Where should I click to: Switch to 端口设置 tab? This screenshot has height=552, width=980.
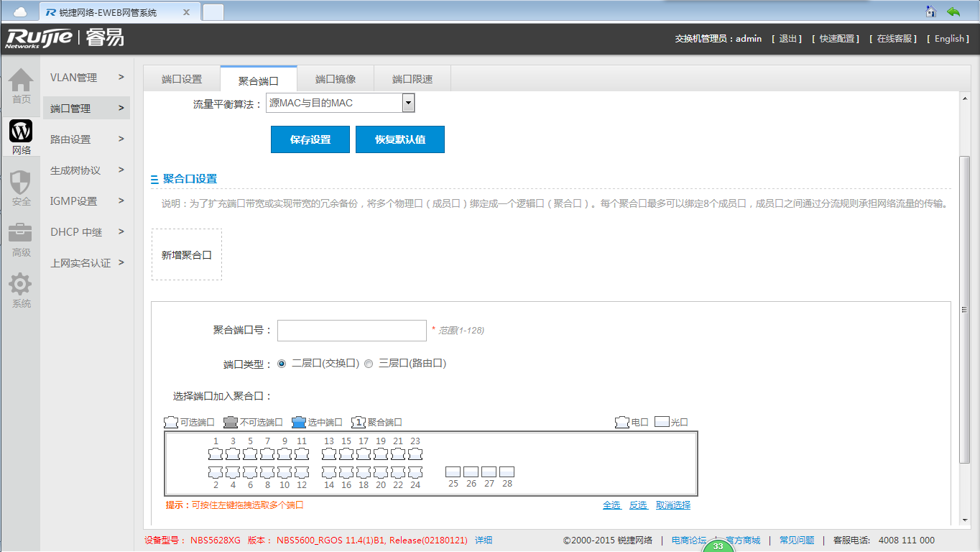[182, 79]
